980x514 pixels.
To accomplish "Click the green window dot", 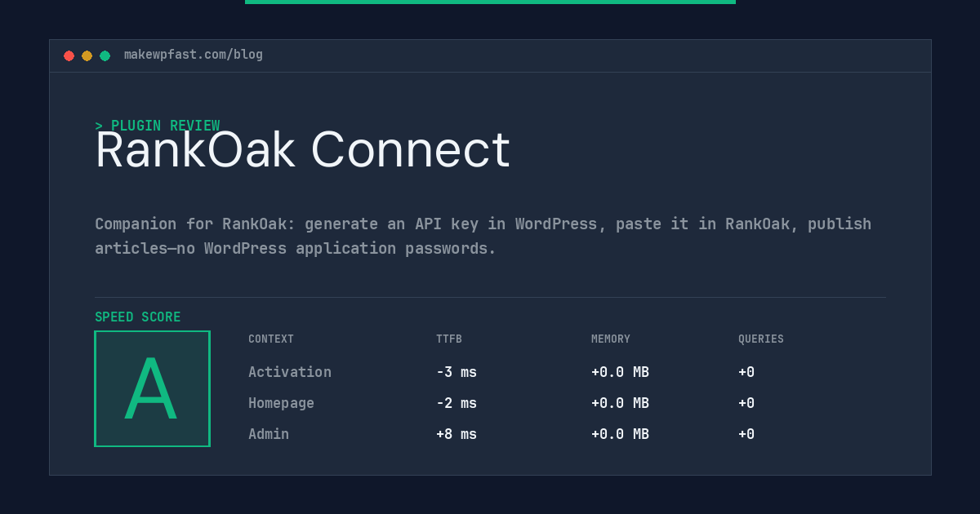I will [x=105, y=55].
